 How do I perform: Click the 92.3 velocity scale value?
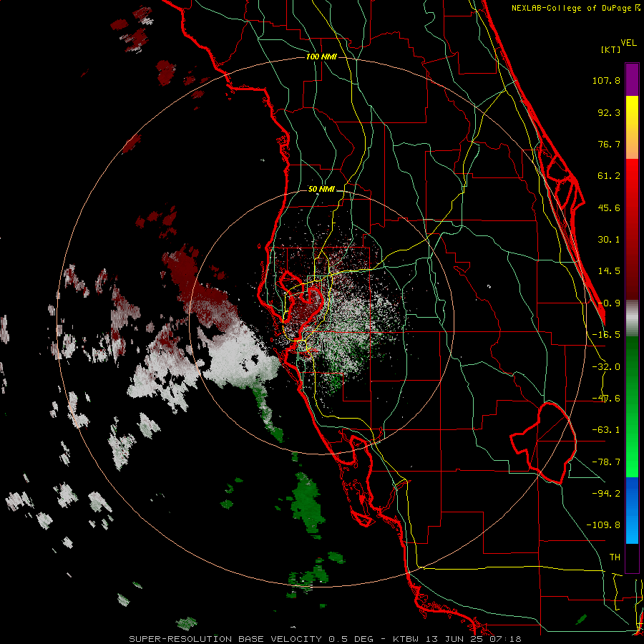pos(609,112)
